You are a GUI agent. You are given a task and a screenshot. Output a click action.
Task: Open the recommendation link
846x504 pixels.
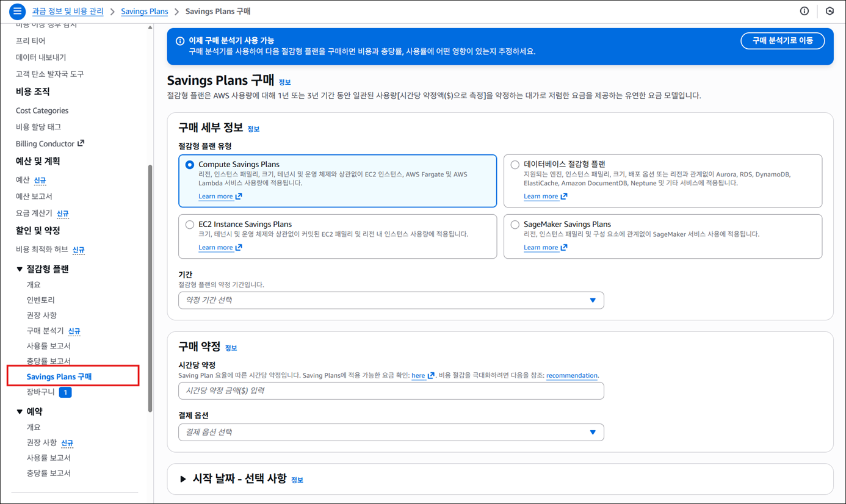click(x=571, y=376)
